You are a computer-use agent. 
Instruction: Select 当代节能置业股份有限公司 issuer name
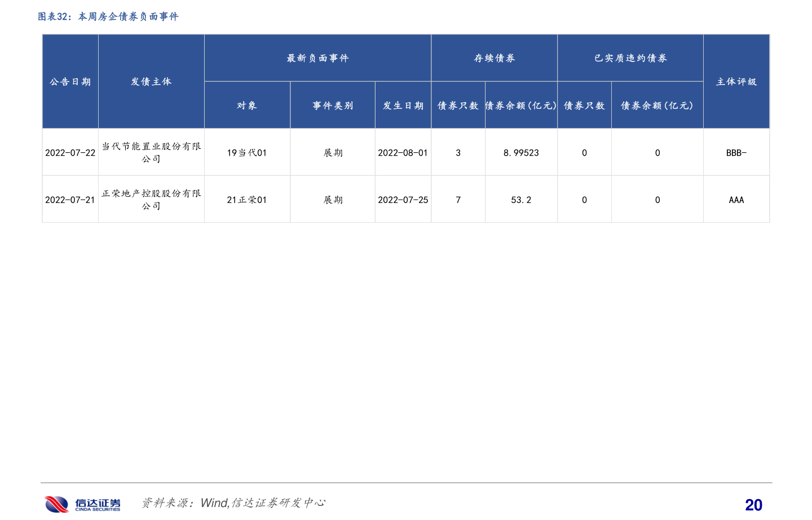pyautogui.click(x=151, y=152)
